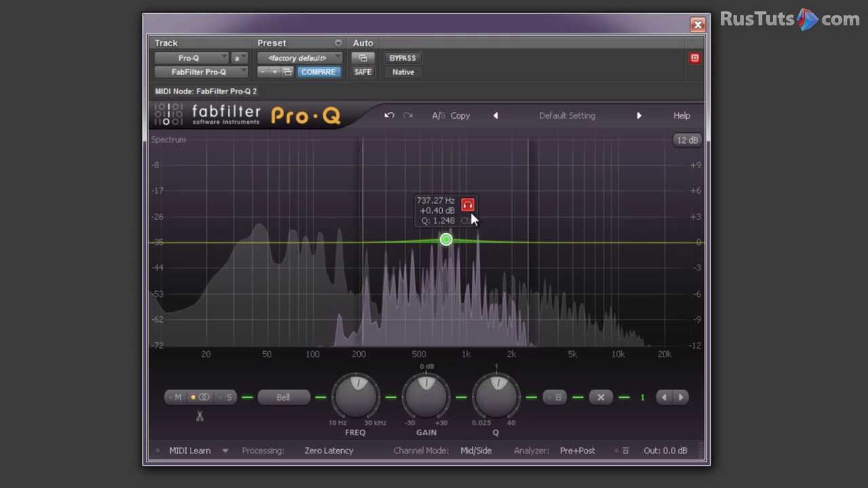Screen dimensions: 868x488
Task: Split the band using the scissors icon
Action: tap(199, 415)
